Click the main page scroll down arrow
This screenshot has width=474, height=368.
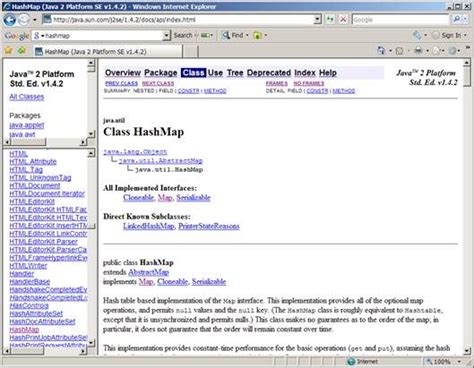coord(467,351)
